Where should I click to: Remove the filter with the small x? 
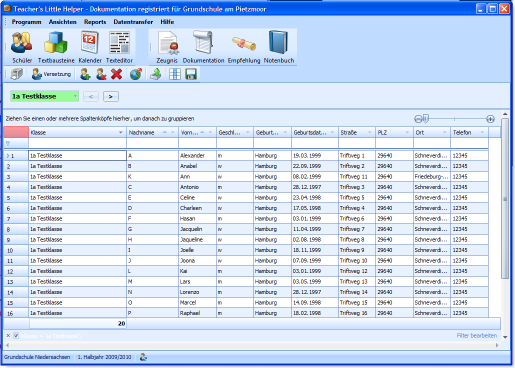point(8,335)
